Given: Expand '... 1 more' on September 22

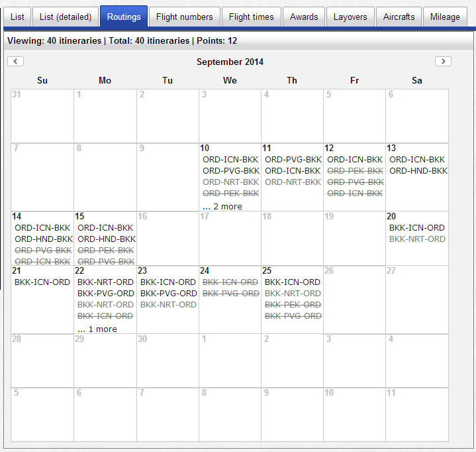Looking at the screenshot, I should tap(97, 329).
